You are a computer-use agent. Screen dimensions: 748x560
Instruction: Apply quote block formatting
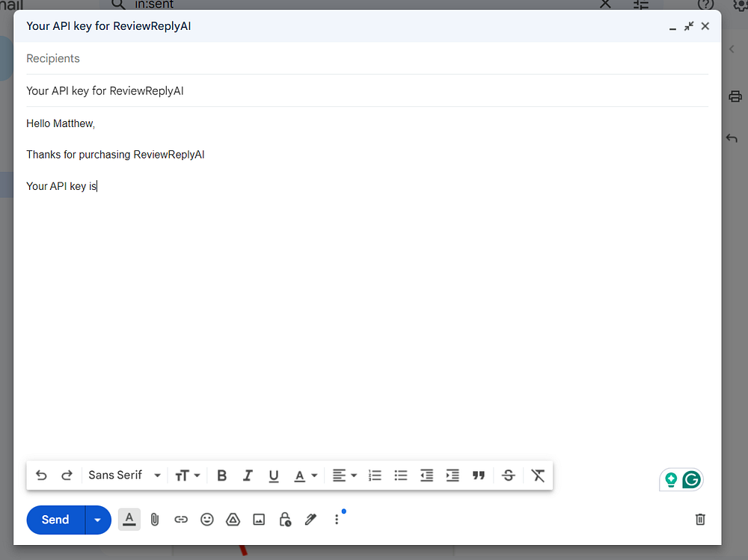(x=479, y=476)
